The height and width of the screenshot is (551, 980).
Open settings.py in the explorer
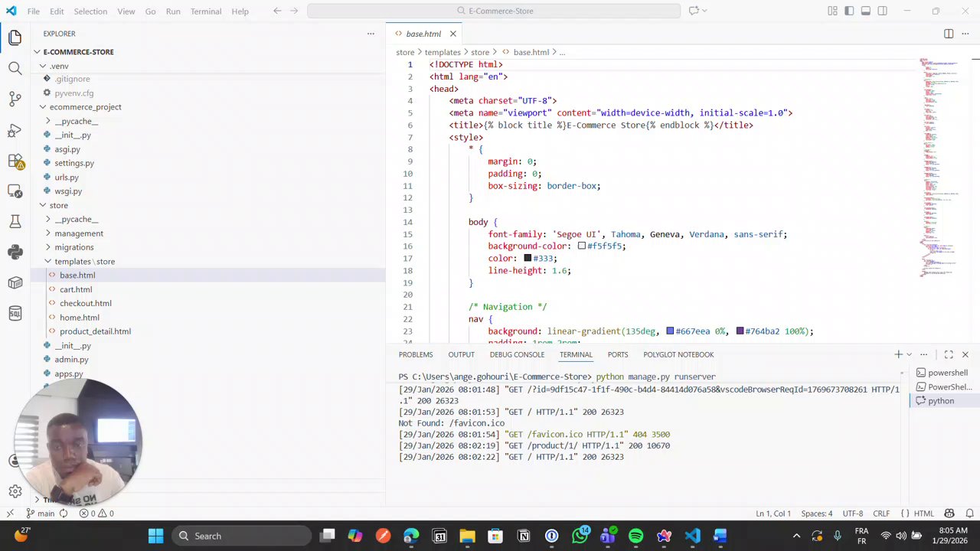click(x=74, y=163)
